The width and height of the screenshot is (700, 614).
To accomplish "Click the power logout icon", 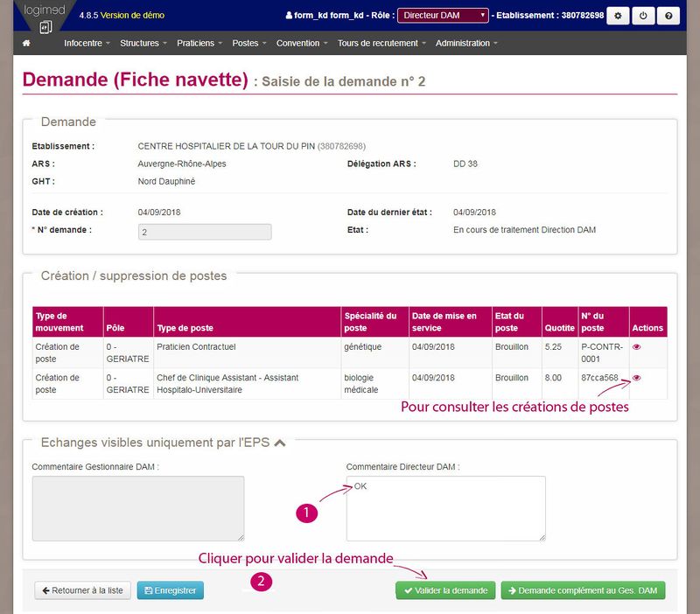I will click(643, 16).
